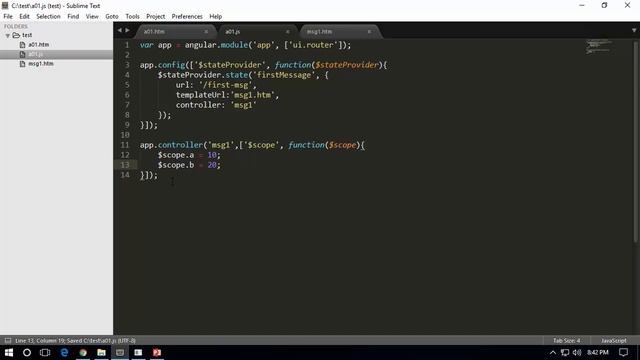Select the test folder in sidebar
640x360 pixels.
(x=27, y=35)
